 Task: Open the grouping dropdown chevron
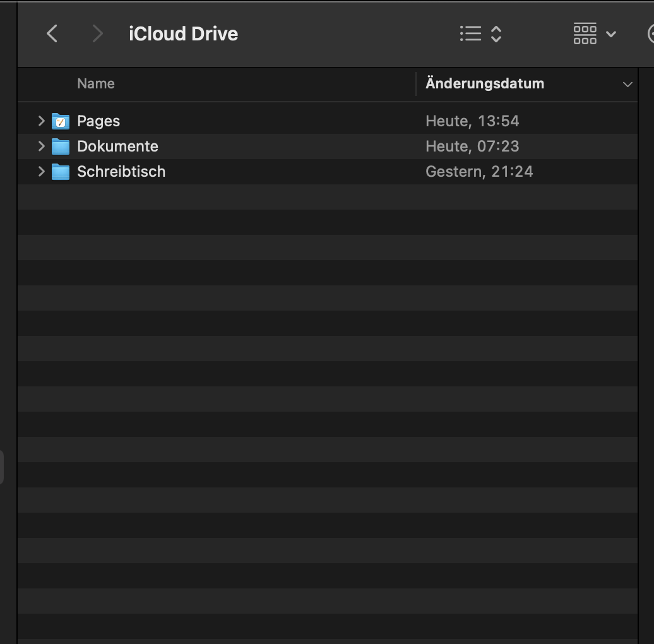point(610,33)
